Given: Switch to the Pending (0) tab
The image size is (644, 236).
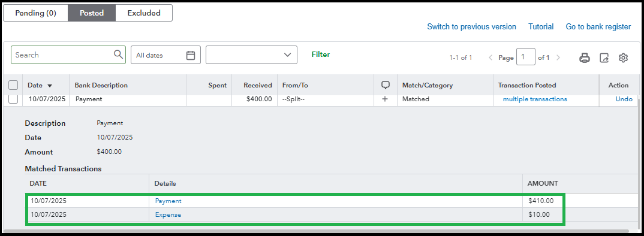Looking at the screenshot, I should point(36,13).
